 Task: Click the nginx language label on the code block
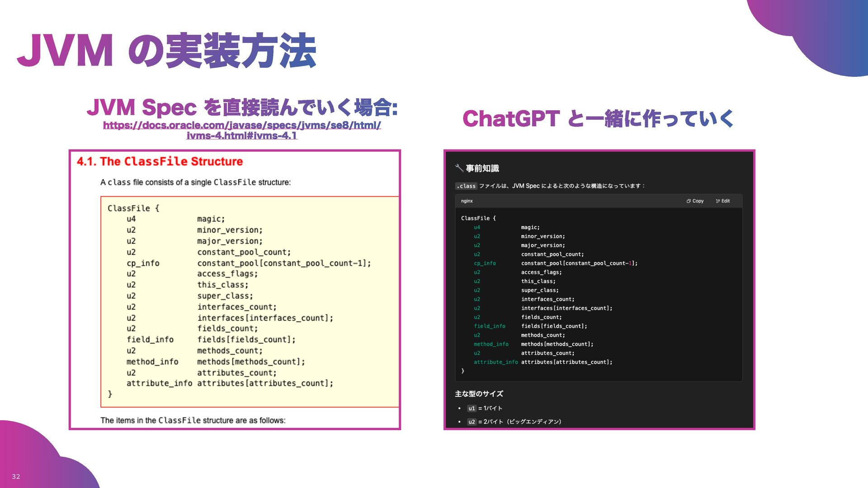pos(467,201)
